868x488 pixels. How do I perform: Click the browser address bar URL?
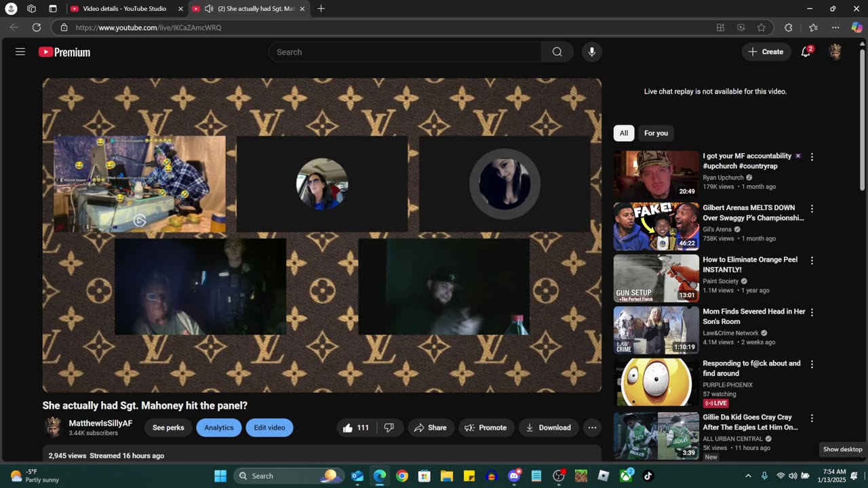(x=149, y=28)
